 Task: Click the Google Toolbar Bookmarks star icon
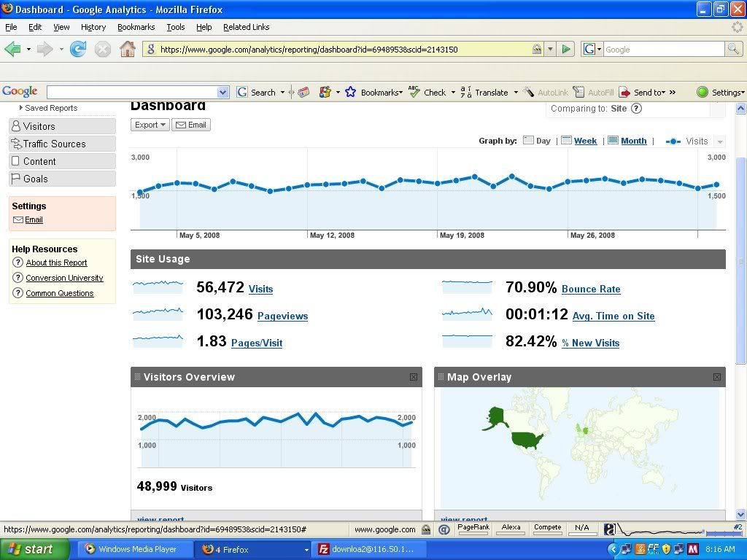click(x=351, y=93)
